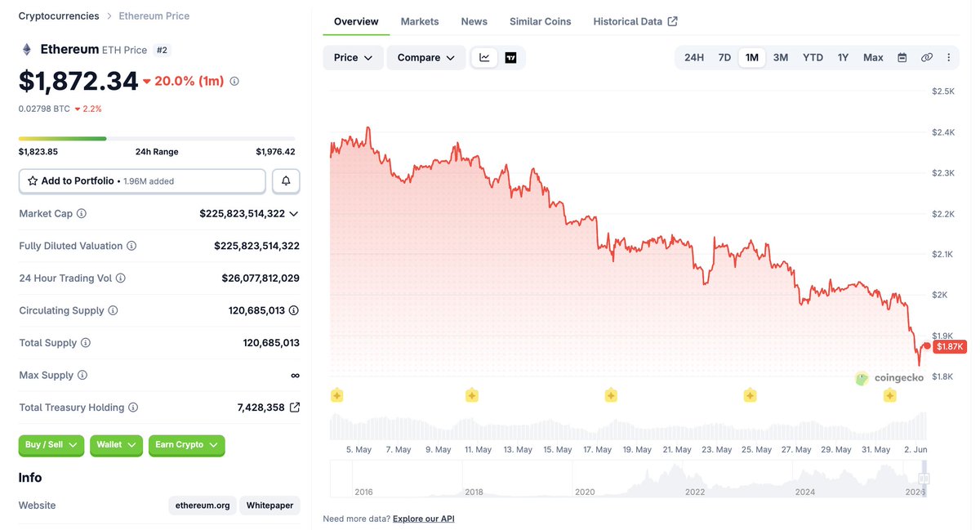
Task: Click the $225,823,514,322 Market Cap value
Action: coord(243,213)
